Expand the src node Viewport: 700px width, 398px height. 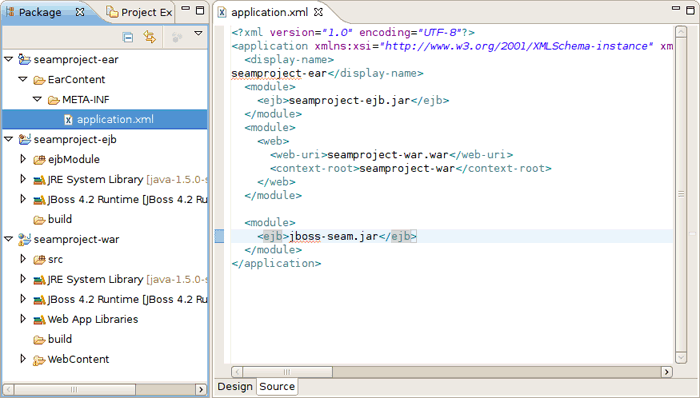click(x=23, y=258)
